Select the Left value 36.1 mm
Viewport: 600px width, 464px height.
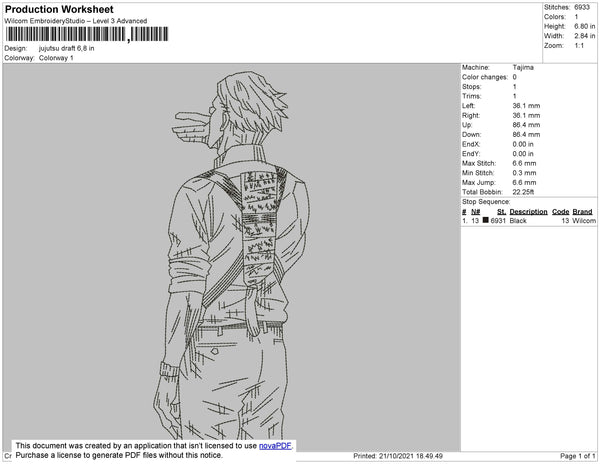pos(526,106)
